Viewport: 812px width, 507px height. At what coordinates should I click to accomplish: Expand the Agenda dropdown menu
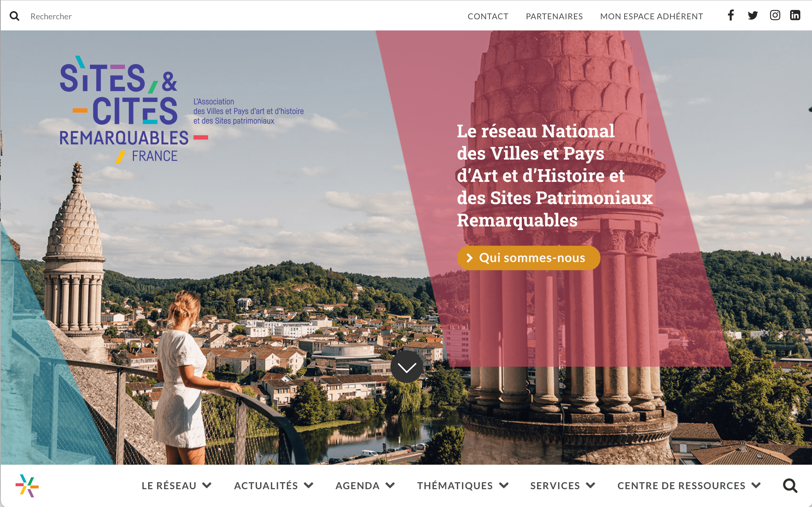click(365, 485)
